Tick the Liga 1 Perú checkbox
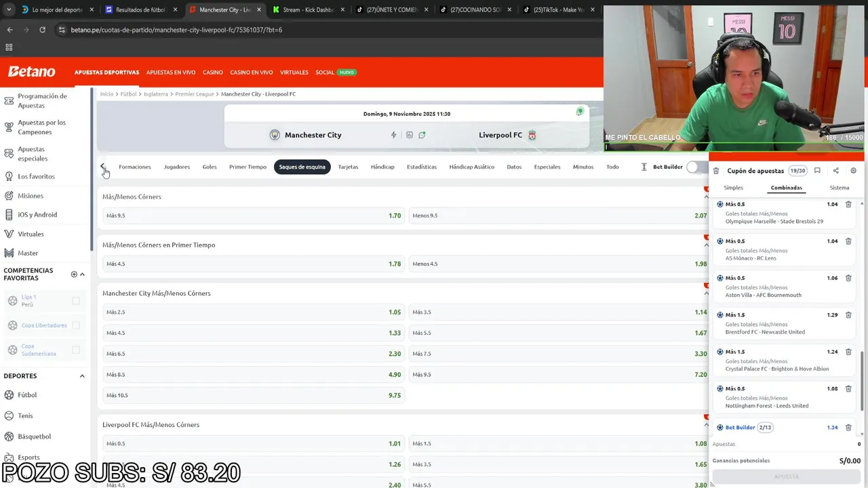Image resolution: width=868 pixels, height=488 pixels. [x=76, y=301]
